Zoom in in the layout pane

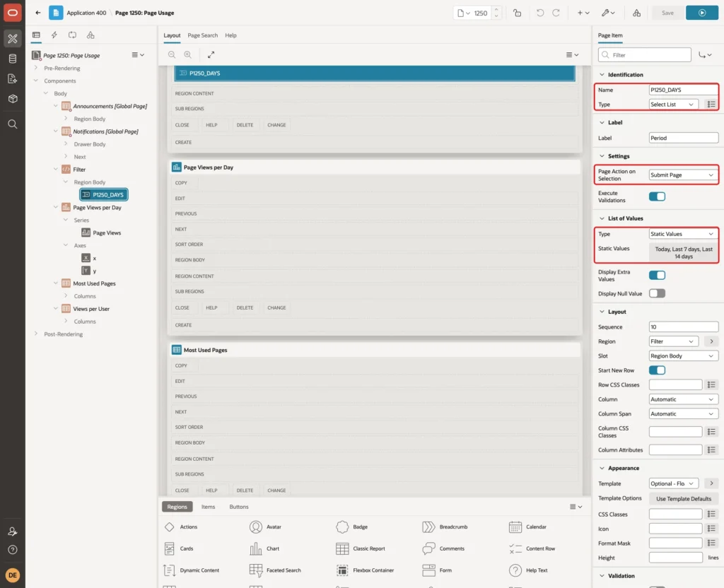(187, 54)
